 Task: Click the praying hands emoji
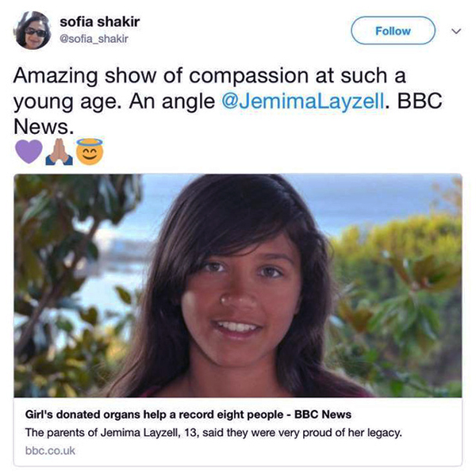pos(59,150)
